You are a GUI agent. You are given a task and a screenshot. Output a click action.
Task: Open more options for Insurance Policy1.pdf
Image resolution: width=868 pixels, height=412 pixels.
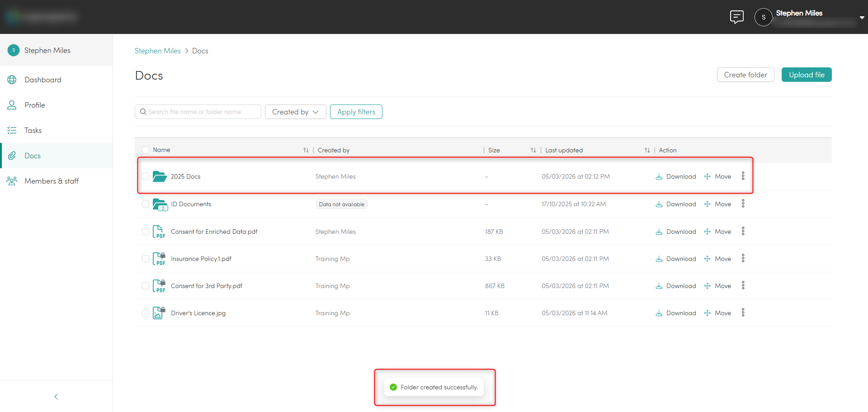pos(743,258)
